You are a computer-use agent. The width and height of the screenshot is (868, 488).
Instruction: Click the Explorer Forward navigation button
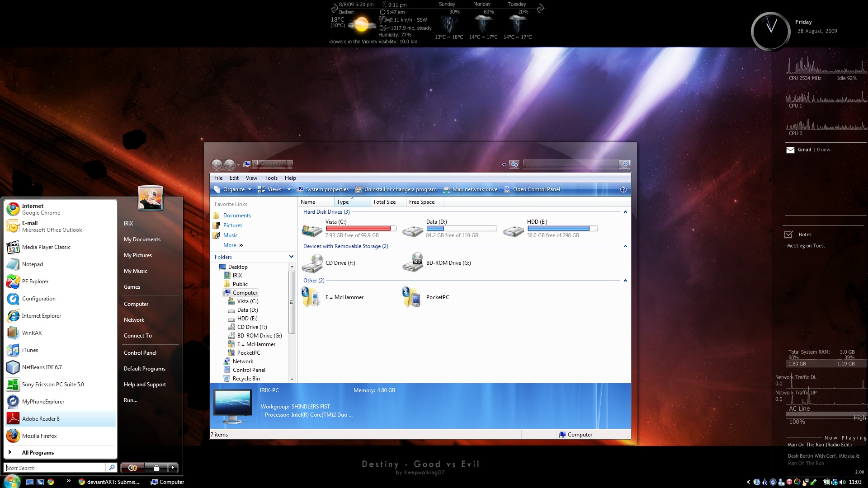[x=230, y=164]
